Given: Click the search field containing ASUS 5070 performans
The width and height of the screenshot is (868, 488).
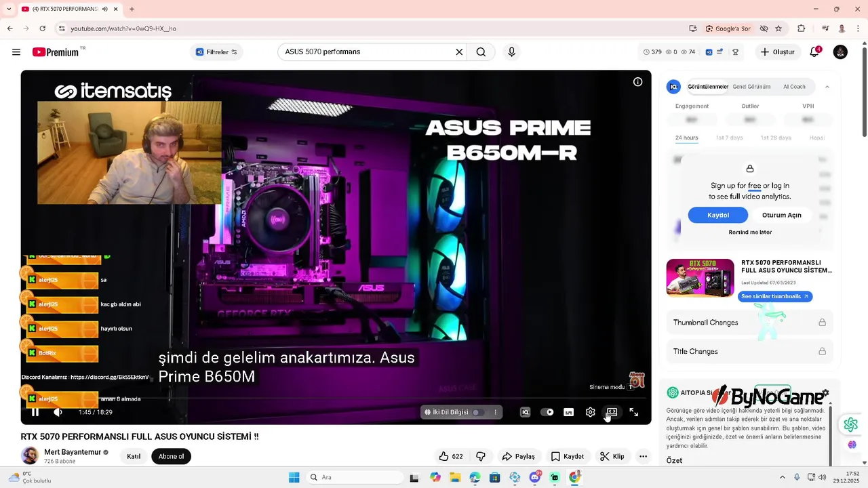Looking at the screenshot, I should click(366, 52).
